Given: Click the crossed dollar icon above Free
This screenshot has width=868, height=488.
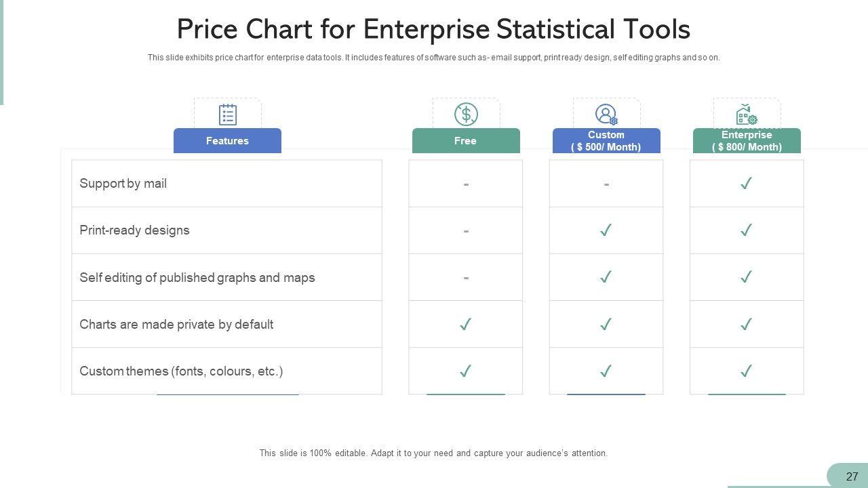Looking at the screenshot, I should point(466,114).
